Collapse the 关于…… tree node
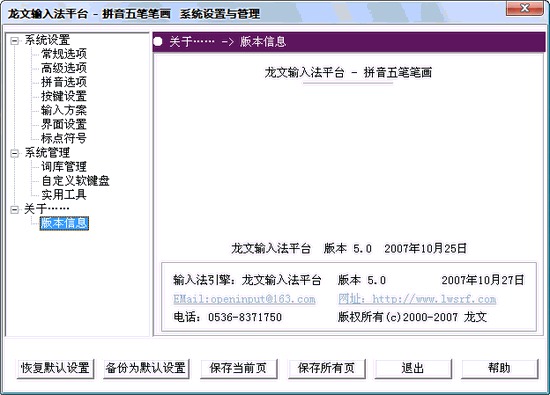The image size is (550, 395). pos(14,210)
